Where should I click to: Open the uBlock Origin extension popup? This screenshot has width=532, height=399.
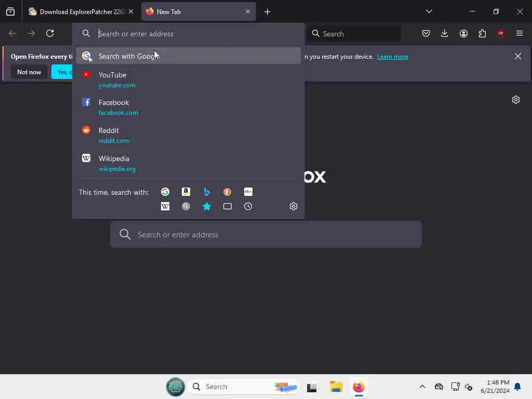click(x=501, y=33)
